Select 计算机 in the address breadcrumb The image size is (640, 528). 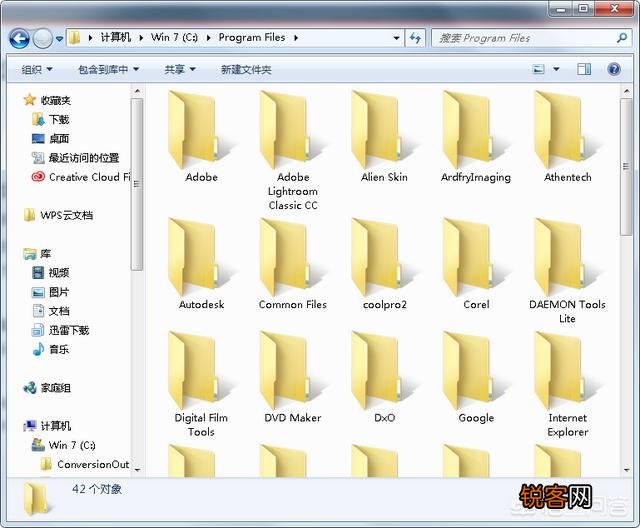[116, 38]
